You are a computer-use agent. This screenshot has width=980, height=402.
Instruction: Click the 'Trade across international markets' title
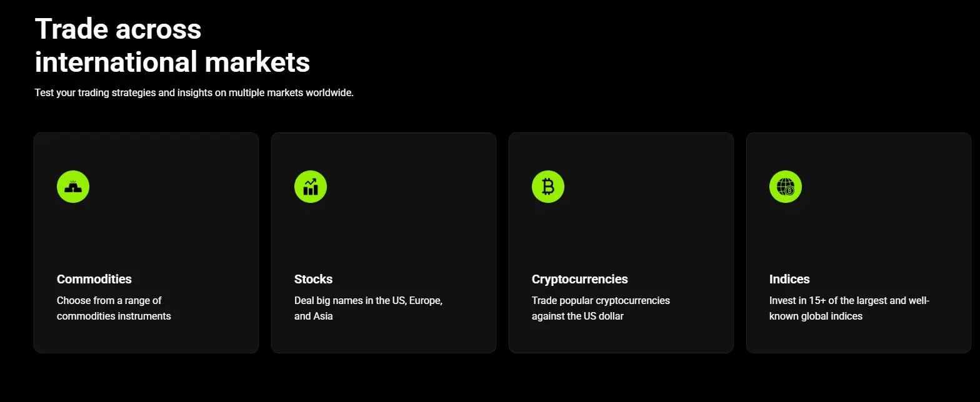tap(172, 46)
